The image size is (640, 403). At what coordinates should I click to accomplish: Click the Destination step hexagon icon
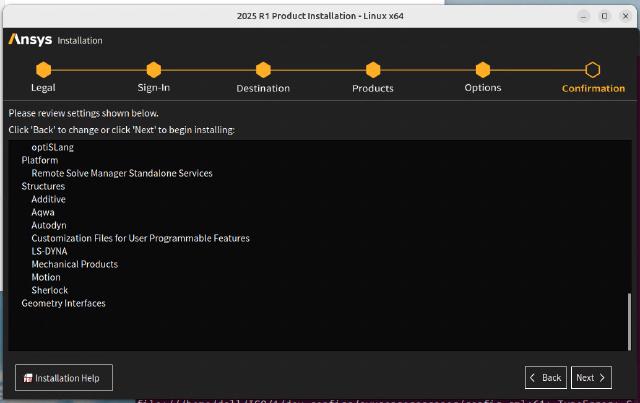pos(263,70)
